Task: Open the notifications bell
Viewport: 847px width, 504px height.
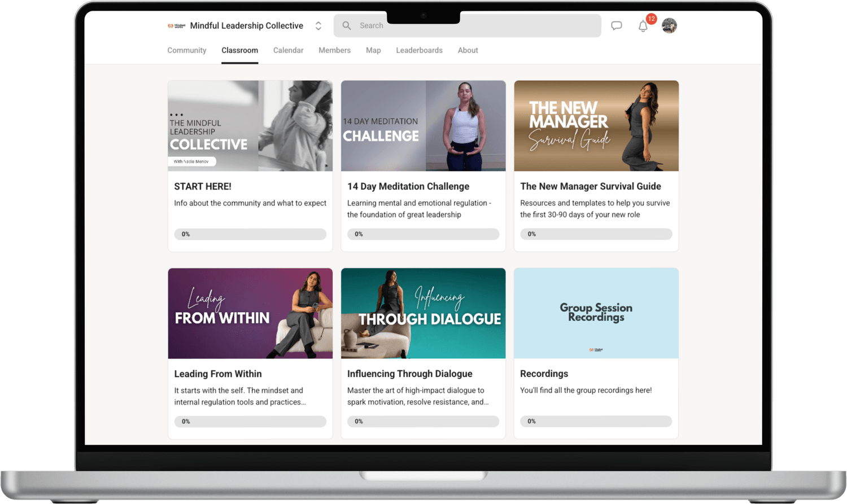Action: coord(643,26)
